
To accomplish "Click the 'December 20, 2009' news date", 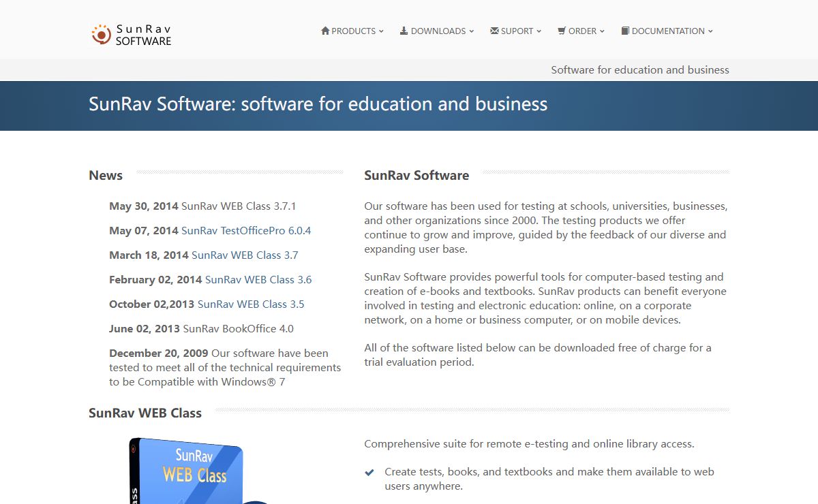I will coord(159,353).
